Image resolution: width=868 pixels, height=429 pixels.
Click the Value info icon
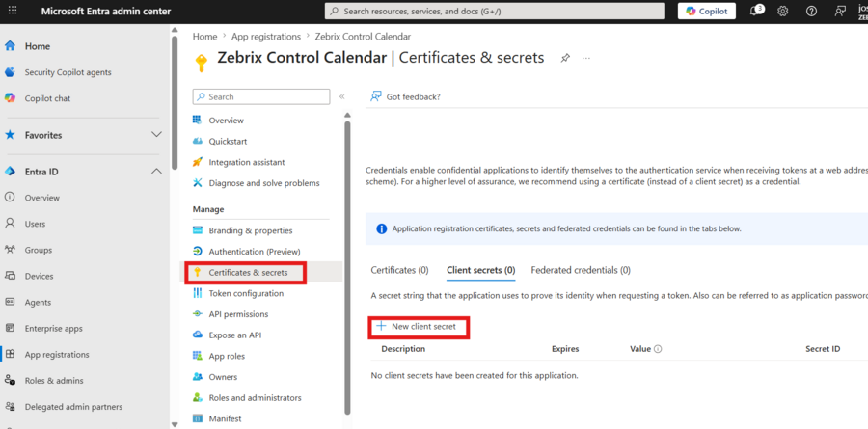658,349
